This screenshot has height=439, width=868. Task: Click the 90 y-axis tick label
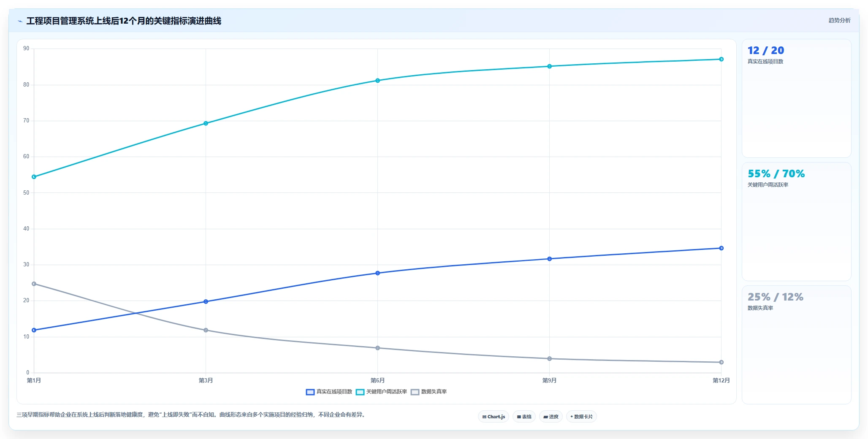[26, 49]
